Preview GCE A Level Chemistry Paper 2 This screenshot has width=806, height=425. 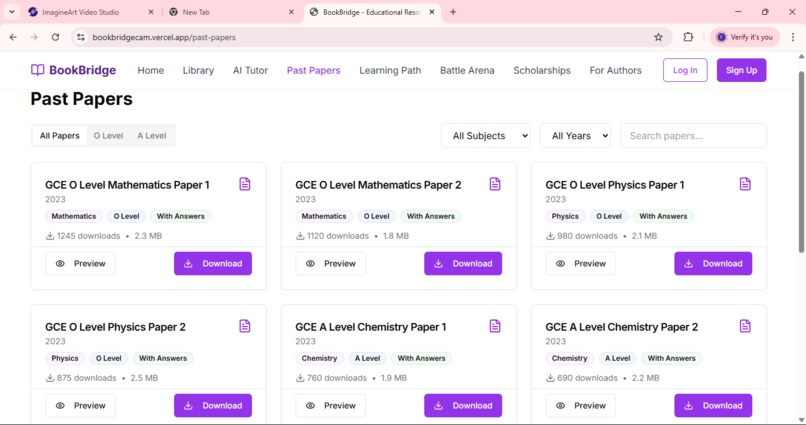[580, 405]
